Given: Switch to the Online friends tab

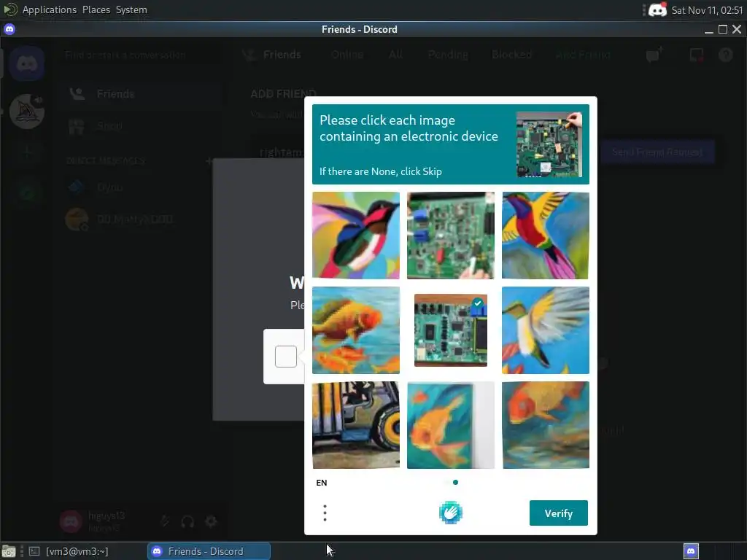Looking at the screenshot, I should pos(347,55).
